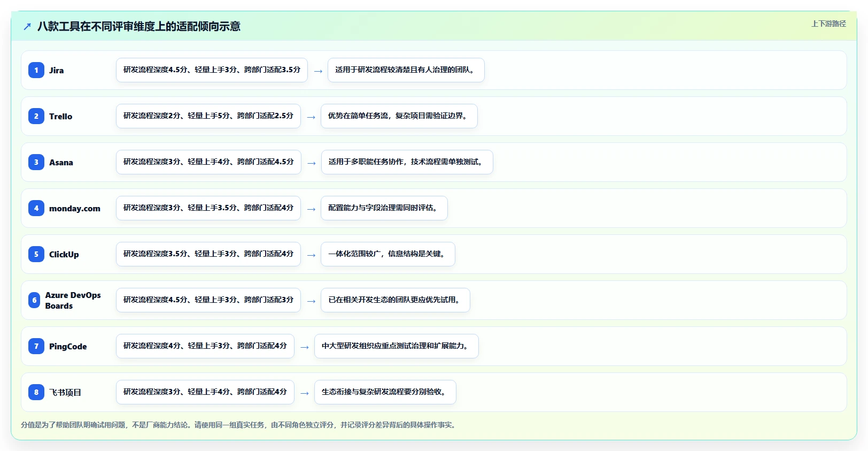Screen dimensions: 868x451
Task: Click the title 八款工具在不同评审维度上的适配倾向示意
Action: tap(139, 26)
